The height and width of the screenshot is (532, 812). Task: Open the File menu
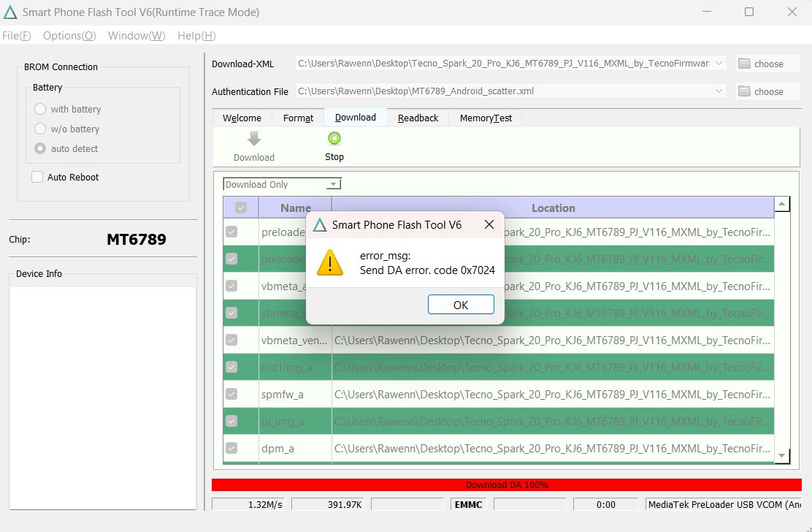[x=17, y=36]
